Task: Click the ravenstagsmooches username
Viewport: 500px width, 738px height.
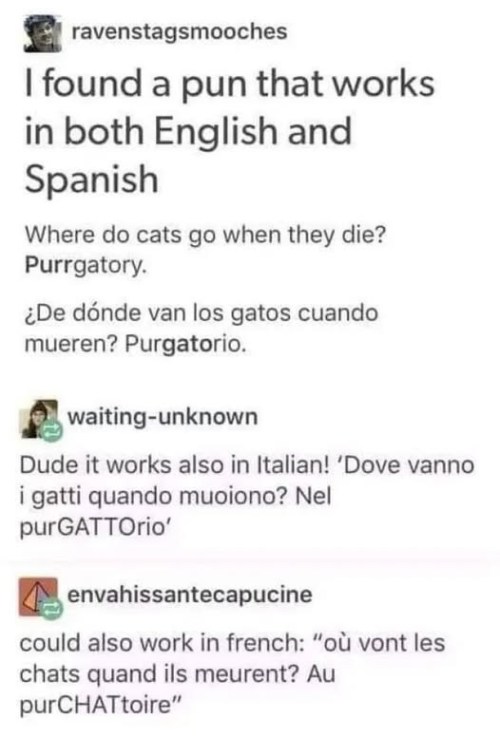Action: [179, 32]
